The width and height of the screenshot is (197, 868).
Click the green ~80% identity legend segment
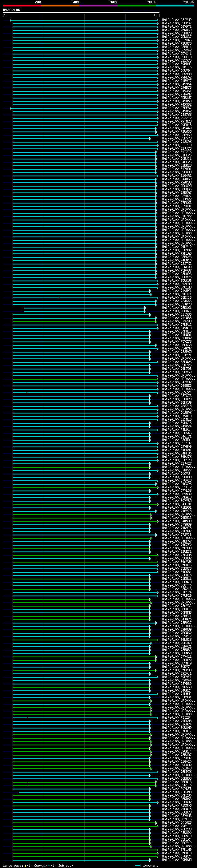(137, 6)
